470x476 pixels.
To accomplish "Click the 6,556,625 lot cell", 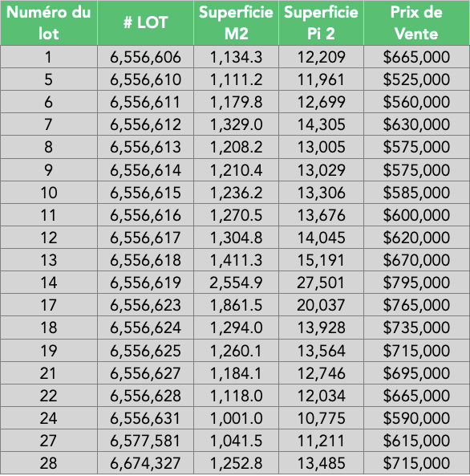I will (145, 350).
